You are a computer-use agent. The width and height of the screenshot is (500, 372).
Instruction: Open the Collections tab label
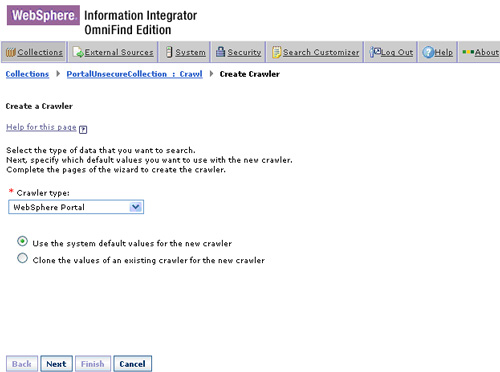point(40,52)
